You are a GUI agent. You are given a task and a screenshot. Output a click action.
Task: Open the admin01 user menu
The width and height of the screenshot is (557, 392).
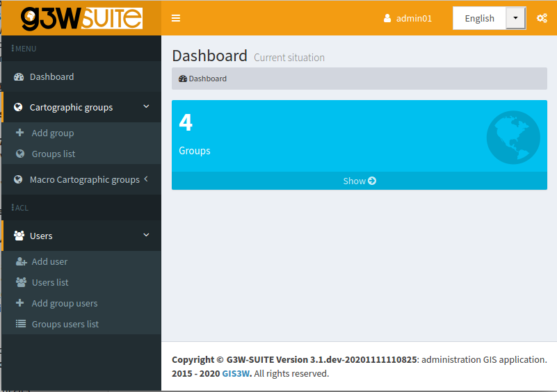(x=407, y=18)
